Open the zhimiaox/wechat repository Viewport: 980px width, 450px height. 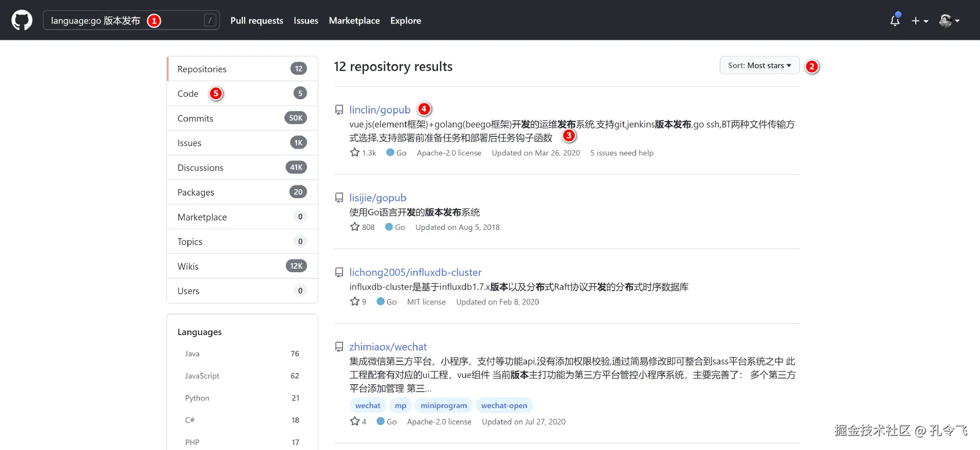[x=388, y=347]
